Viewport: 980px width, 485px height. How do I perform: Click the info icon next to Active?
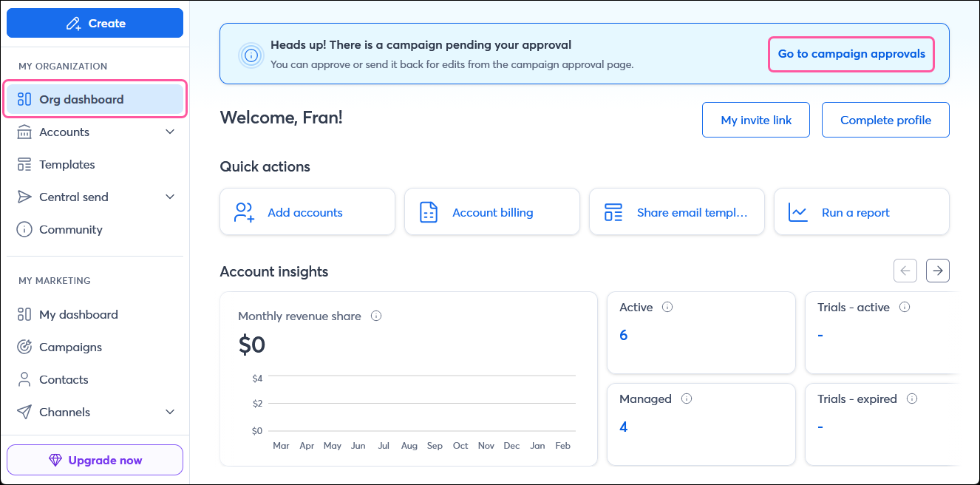coord(668,307)
